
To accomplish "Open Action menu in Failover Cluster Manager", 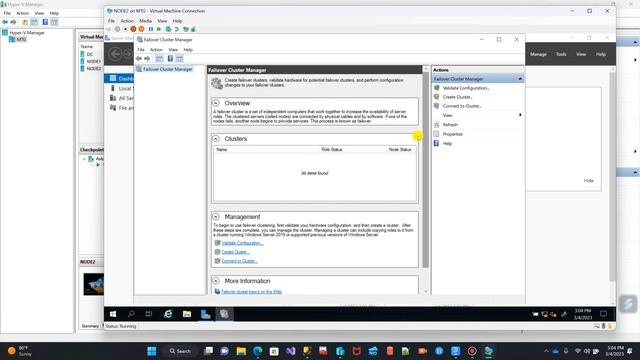I will tap(156, 50).
